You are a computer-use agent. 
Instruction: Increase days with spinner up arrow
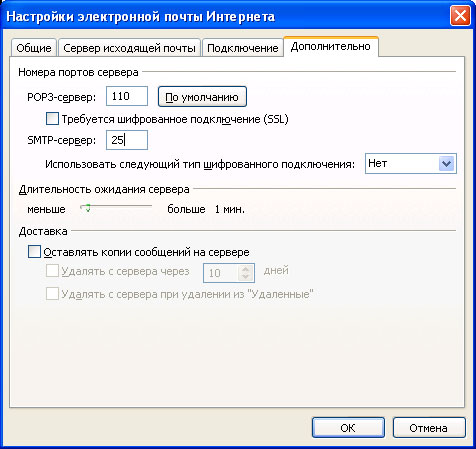(x=246, y=269)
